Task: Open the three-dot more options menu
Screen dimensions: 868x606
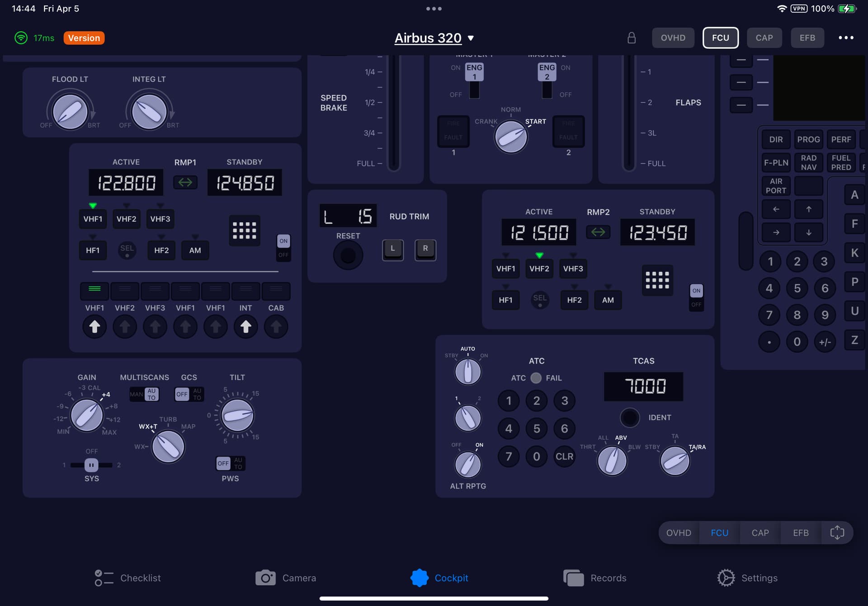Action: (x=846, y=38)
